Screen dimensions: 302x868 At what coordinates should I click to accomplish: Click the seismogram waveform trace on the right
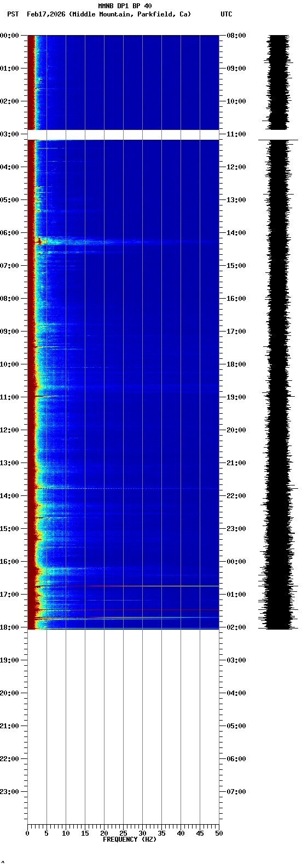(278, 332)
